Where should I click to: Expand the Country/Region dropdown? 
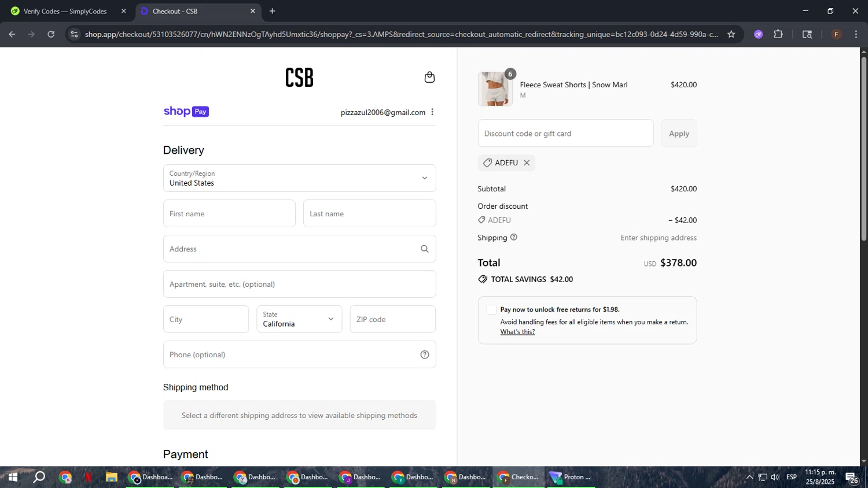(299, 178)
